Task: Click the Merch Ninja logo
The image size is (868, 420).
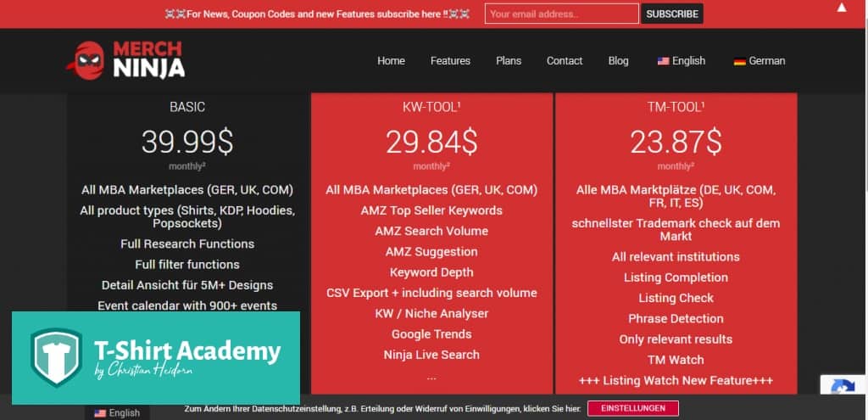Action: pos(125,60)
